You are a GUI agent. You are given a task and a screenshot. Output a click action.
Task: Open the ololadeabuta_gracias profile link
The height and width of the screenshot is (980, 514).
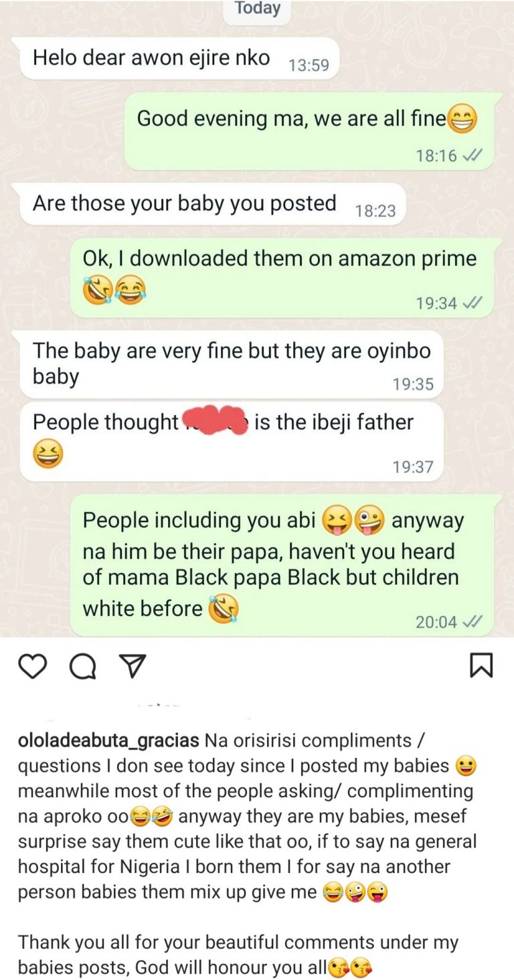tap(108, 740)
